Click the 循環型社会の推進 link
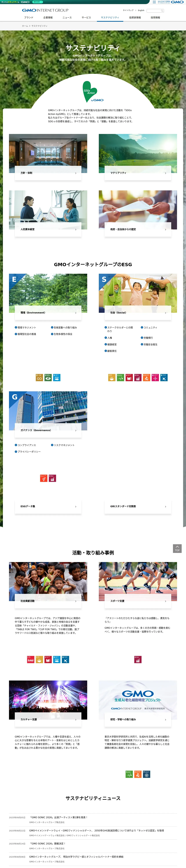Screen dimensions: 186x868 pos(25,334)
